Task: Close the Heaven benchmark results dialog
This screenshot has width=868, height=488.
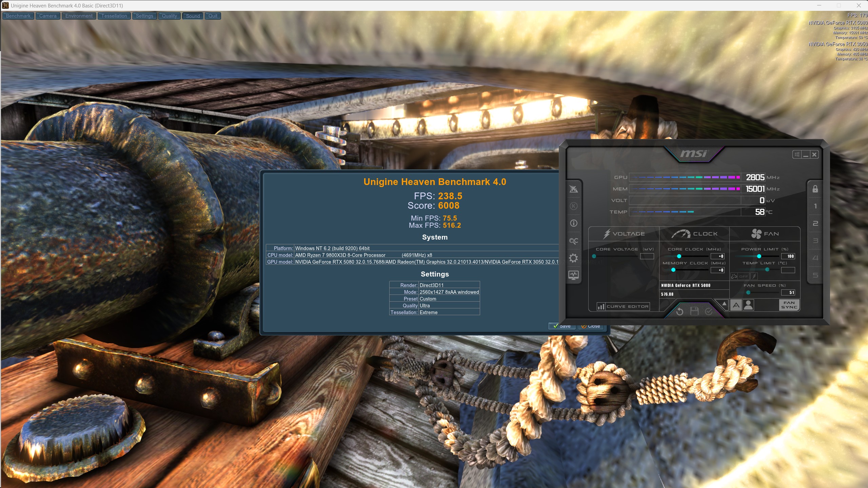Action: click(591, 326)
